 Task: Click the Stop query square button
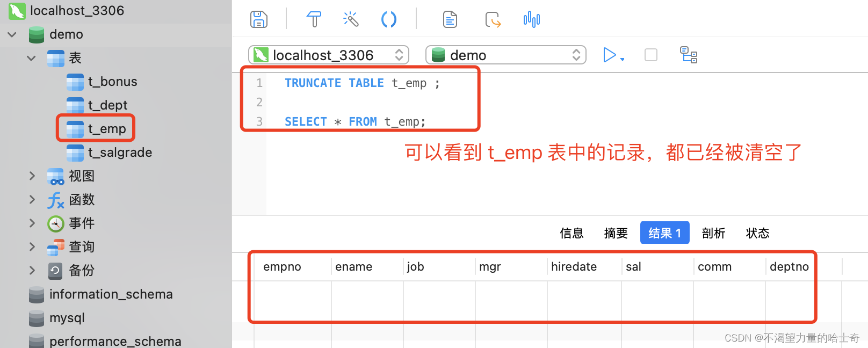[651, 55]
